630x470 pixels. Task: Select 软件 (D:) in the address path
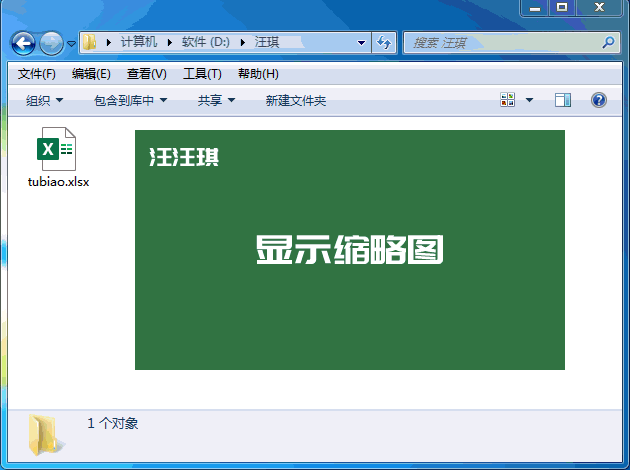(206, 42)
